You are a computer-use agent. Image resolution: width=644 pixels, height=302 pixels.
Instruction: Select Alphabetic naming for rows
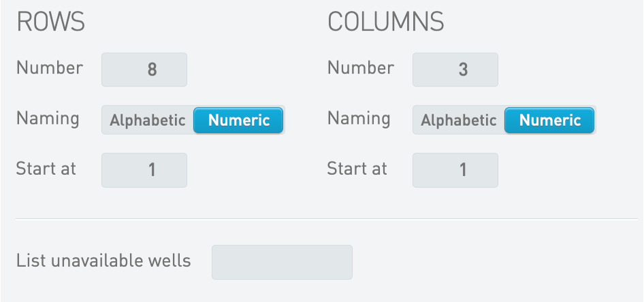[x=148, y=120]
